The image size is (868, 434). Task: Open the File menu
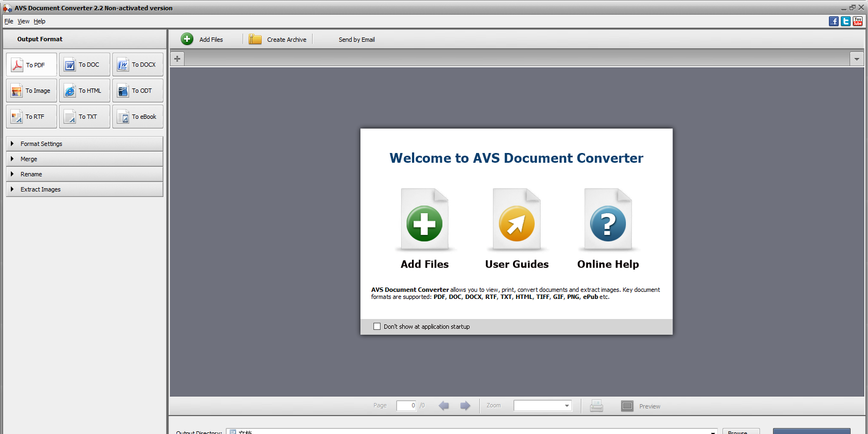[x=9, y=21]
